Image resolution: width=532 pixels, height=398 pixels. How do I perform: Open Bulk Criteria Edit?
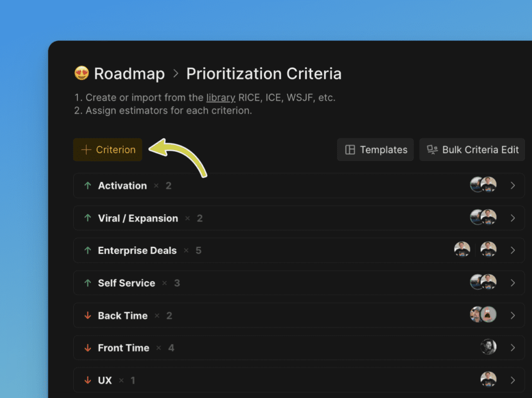click(x=472, y=150)
